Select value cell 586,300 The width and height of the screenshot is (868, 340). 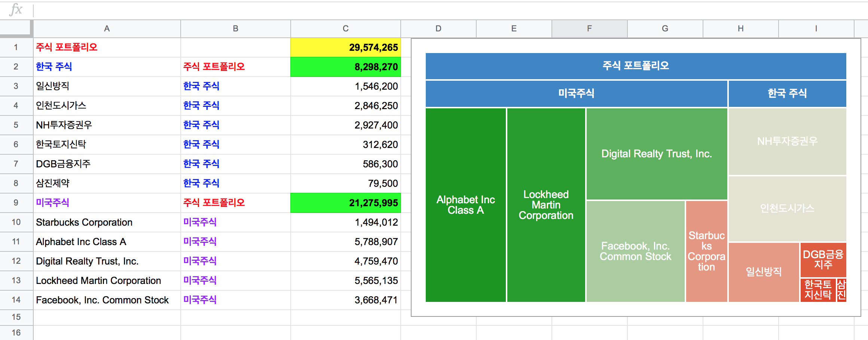tap(346, 164)
